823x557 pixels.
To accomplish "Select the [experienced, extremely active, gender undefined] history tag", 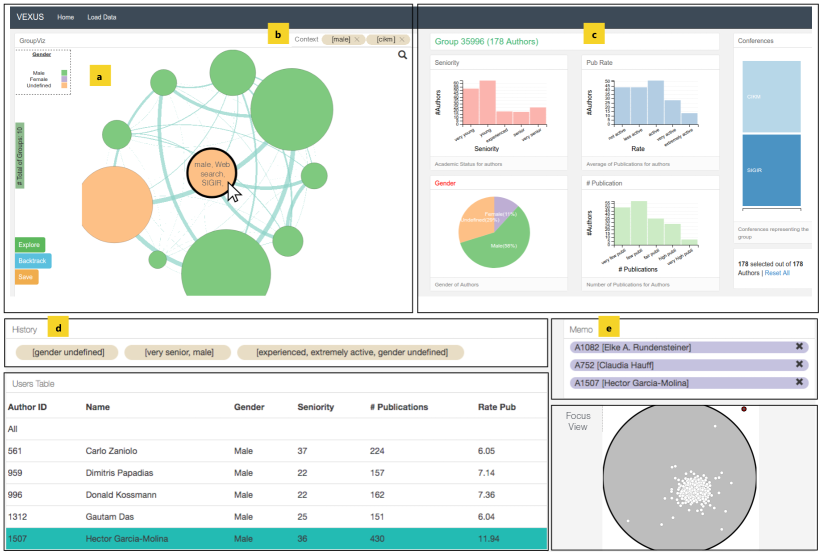I will click(x=351, y=352).
